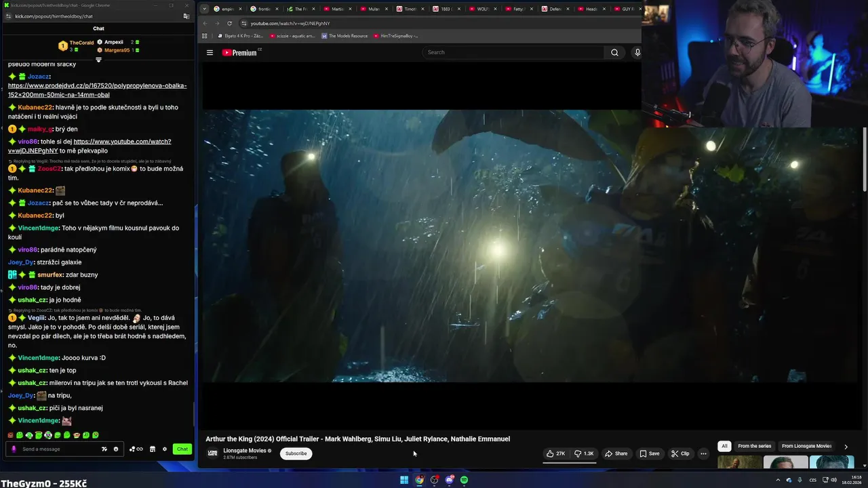
Task: Open Lionsgate Movies channel avatar
Action: pos(212,453)
